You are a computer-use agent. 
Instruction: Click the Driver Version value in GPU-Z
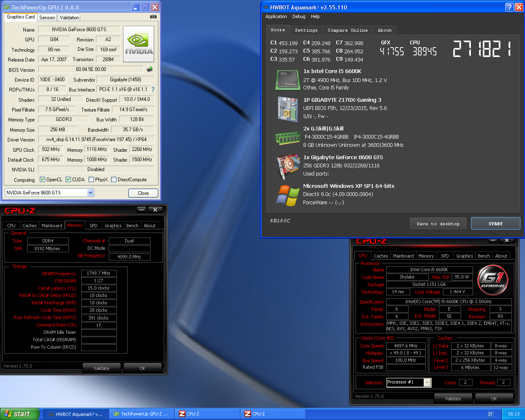click(96, 139)
